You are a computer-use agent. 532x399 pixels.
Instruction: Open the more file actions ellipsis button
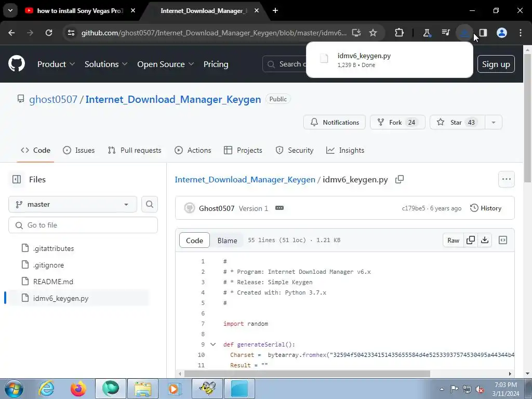tap(506, 179)
